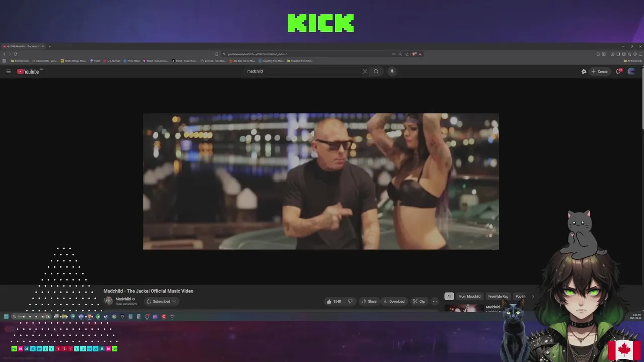
Task: Open the browser extension puzzle icon
Action: 598,54
